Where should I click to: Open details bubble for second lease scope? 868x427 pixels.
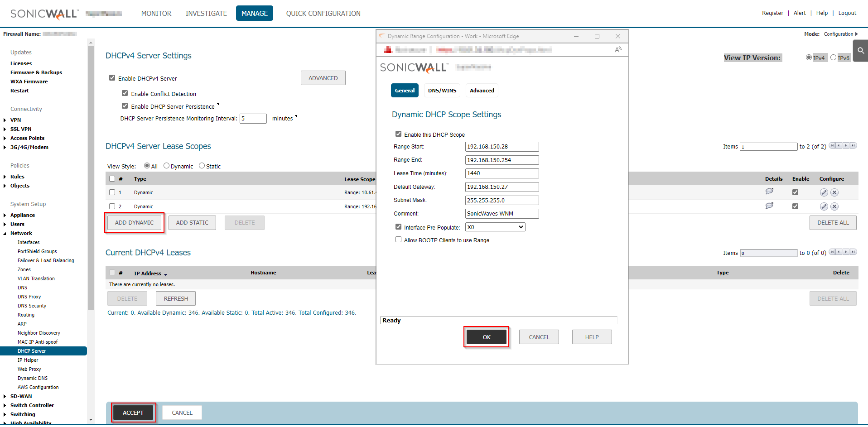769,206
